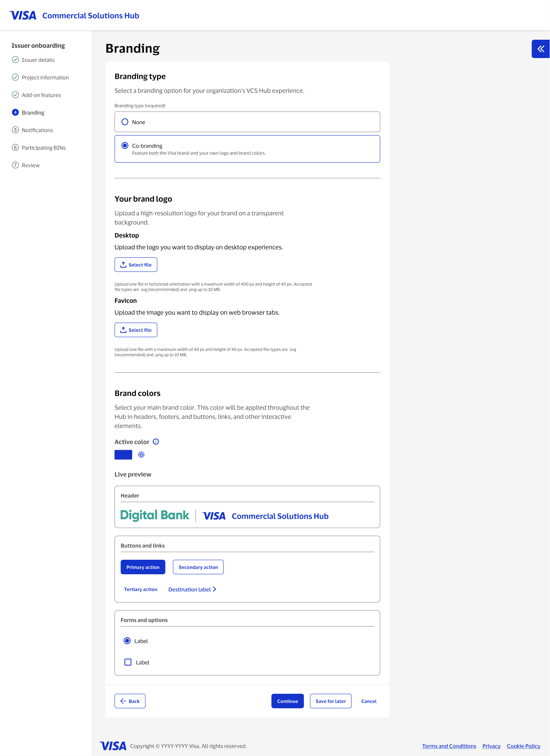Select the Label radio button in preview
Screen dimensions: 550x756
127,641
